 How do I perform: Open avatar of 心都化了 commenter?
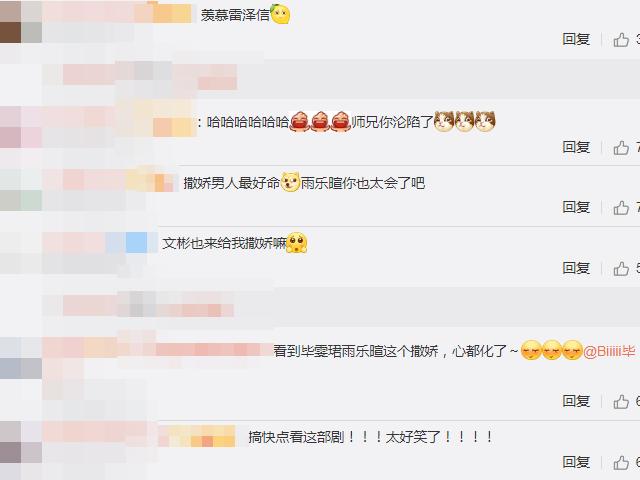point(21,358)
